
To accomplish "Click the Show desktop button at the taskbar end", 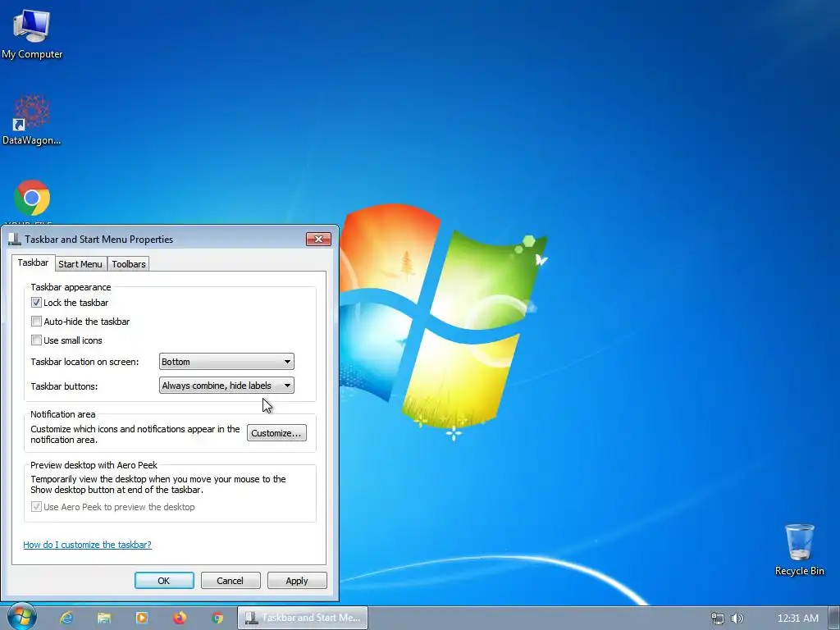I will point(834,618).
